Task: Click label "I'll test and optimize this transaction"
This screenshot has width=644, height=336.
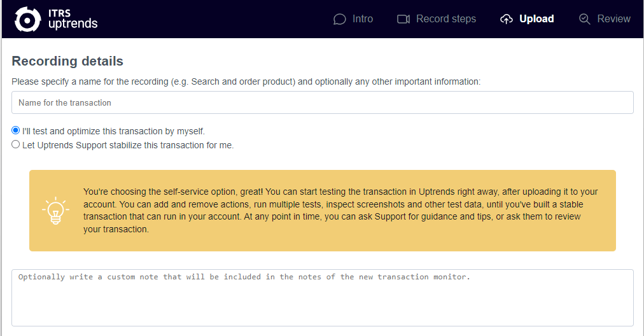Action: click(x=113, y=132)
